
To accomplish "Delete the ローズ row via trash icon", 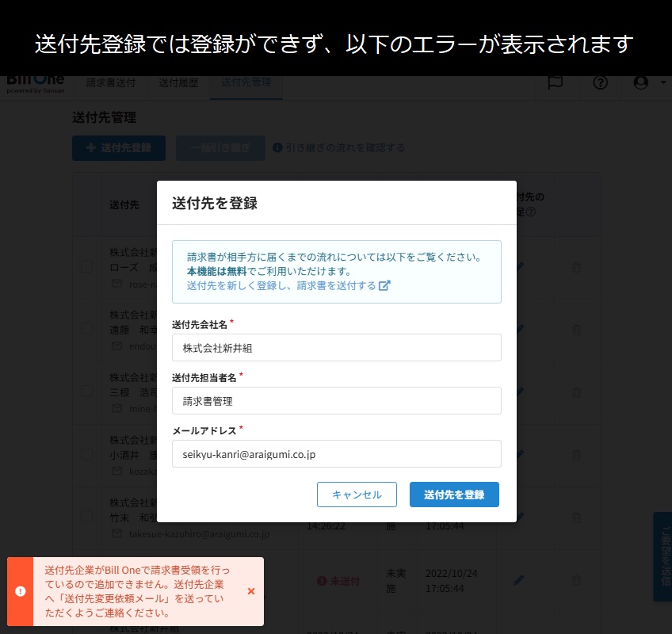I will (576, 267).
